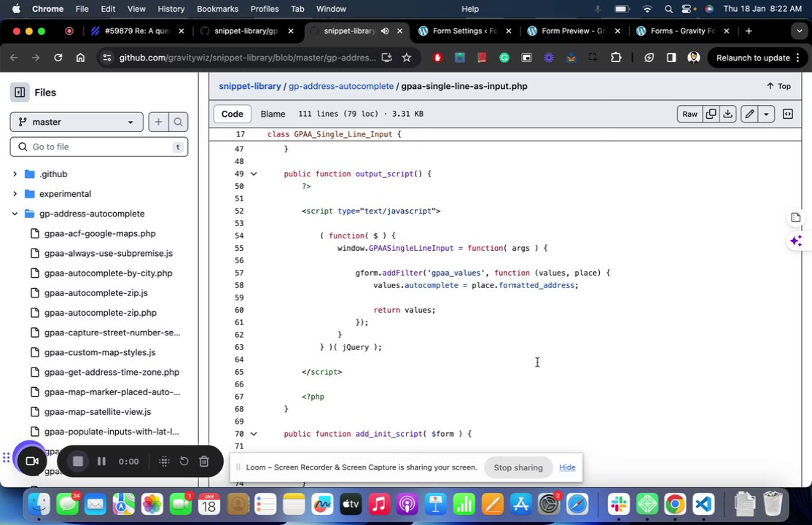Image resolution: width=812 pixels, height=525 pixels.
Task: Open the gp-address-autocomplete breadcrumb link
Action: (340, 86)
